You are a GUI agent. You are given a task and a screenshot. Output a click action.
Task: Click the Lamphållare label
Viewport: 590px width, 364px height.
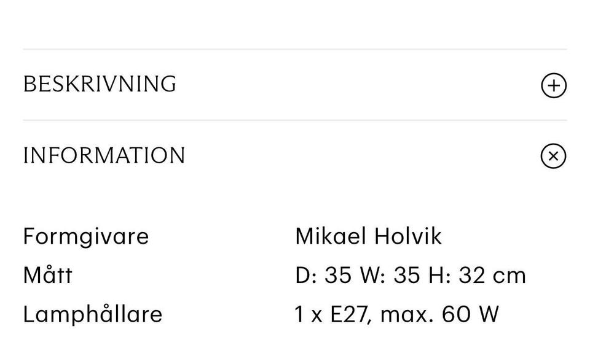point(93,314)
